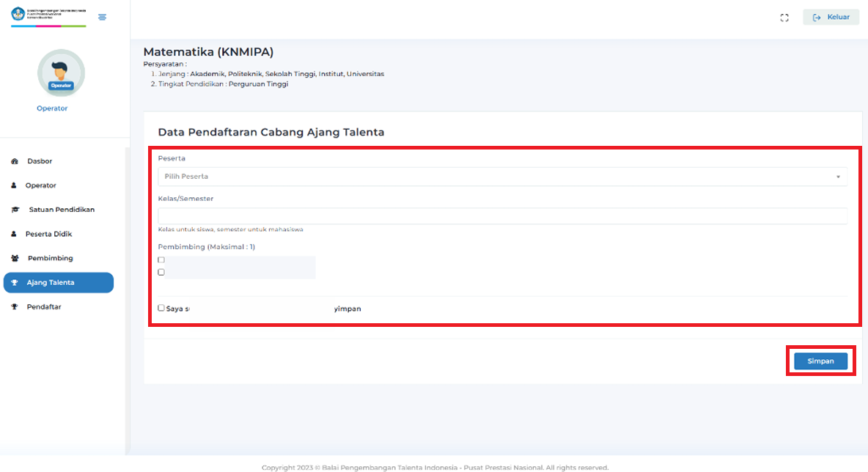Click the Pembimbing group icon

15,259
